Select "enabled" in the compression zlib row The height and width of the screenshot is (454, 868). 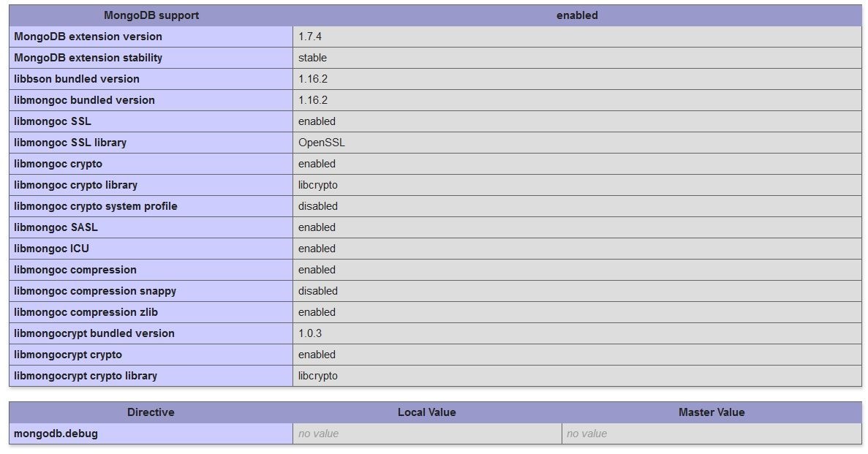(317, 312)
